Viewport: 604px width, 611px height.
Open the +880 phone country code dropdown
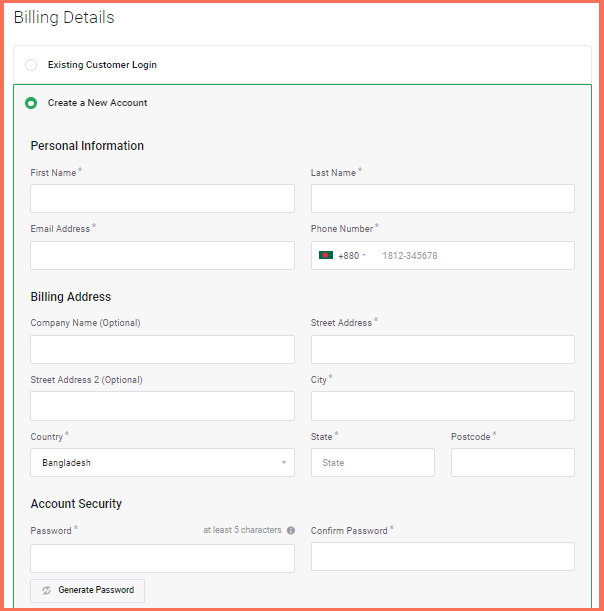click(x=343, y=256)
